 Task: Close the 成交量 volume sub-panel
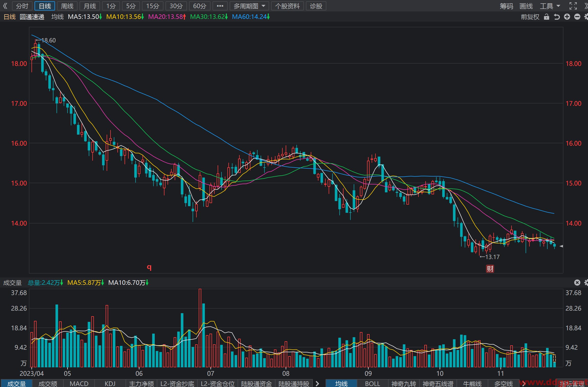(x=577, y=283)
